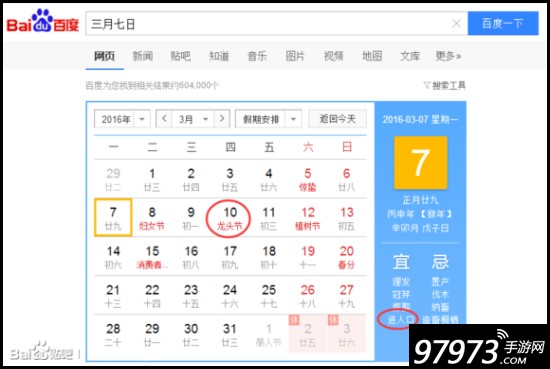The width and height of the screenshot is (550, 369).
Task: Go to the 知道 tab
Action: 219,56
